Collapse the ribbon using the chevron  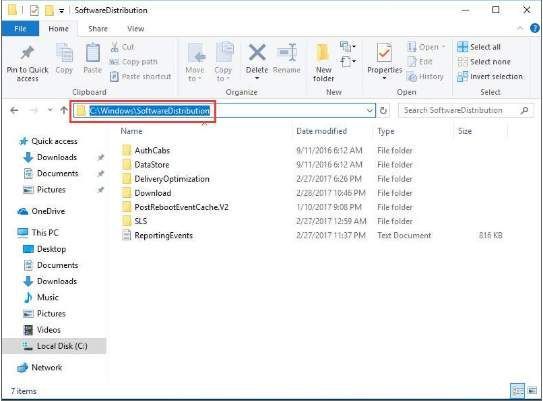pos(520,28)
